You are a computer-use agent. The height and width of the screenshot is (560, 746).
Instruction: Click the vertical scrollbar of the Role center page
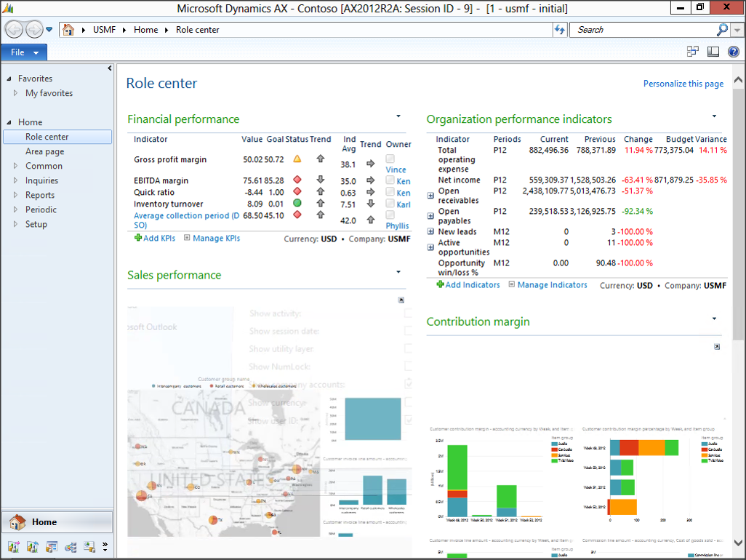pyautogui.click(x=738, y=218)
